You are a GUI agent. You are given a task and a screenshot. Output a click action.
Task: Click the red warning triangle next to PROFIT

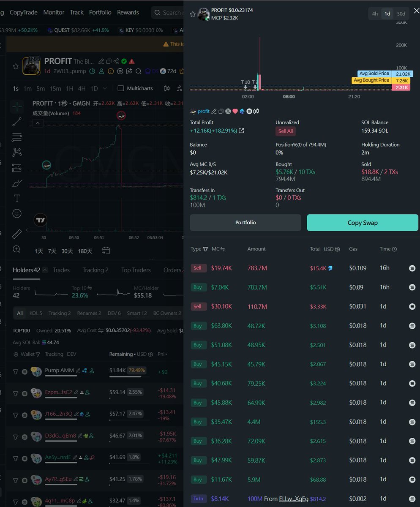tap(132, 61)
